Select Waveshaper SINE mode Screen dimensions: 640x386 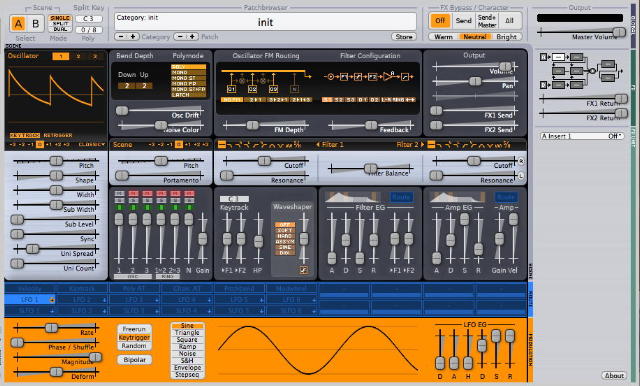285,247
